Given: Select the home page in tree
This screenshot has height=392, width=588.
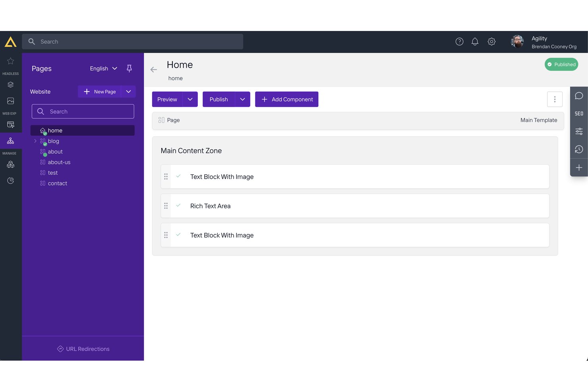Looking at the screenshot, I should coord(83,130).
